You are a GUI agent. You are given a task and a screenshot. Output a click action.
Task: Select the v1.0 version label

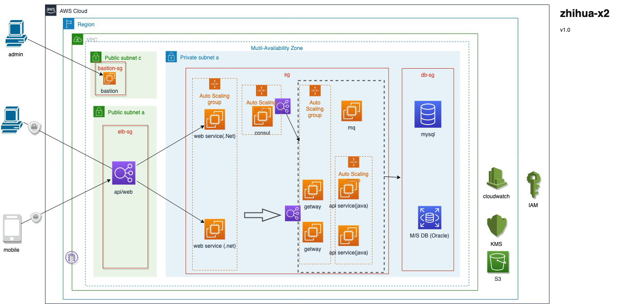(566, 30)
